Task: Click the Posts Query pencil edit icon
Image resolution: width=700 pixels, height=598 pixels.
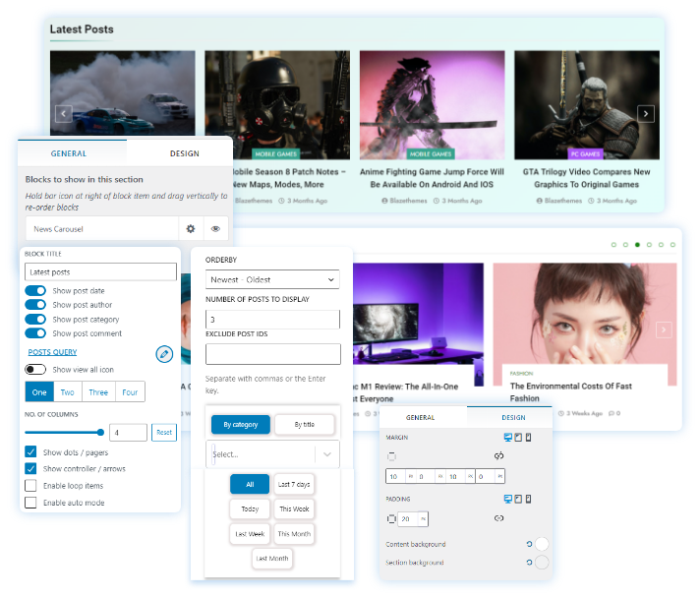Action: click(x=164, y=353)
